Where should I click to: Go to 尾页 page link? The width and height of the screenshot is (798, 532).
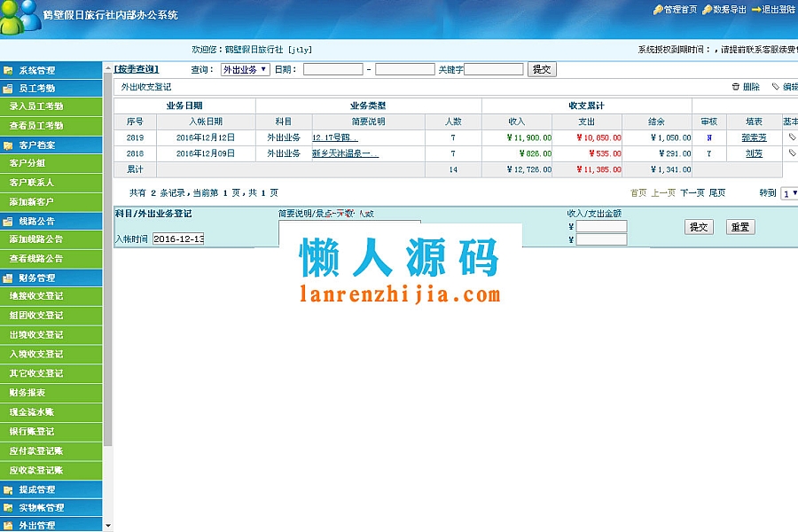(717, 193)
